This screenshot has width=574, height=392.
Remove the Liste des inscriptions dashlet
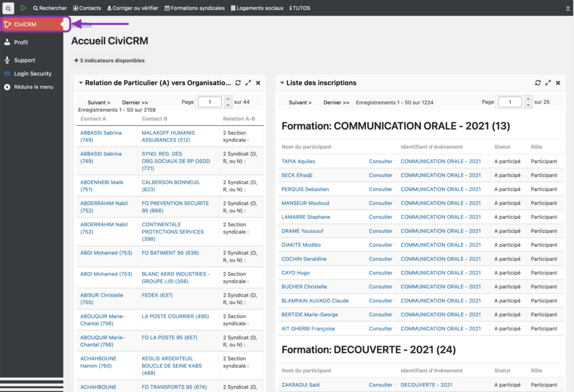tap(558, 83)
